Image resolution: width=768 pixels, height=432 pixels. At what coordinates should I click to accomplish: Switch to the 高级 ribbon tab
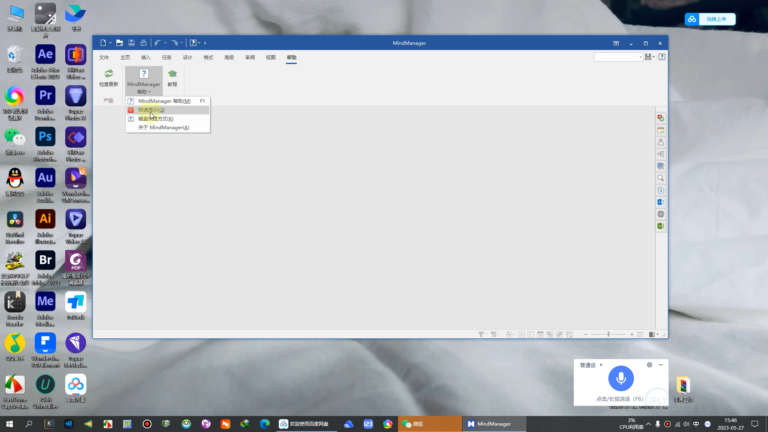(229, 57)
